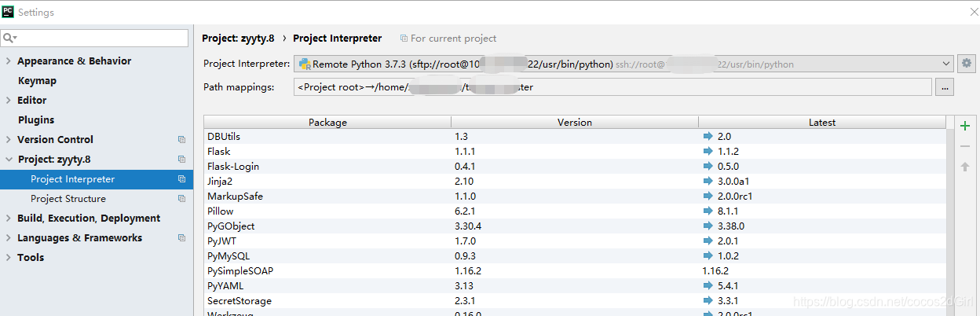
Task: Click upgrade arrow icon beside PyJWT 2.0.1
Action: (x=708, y=241)
